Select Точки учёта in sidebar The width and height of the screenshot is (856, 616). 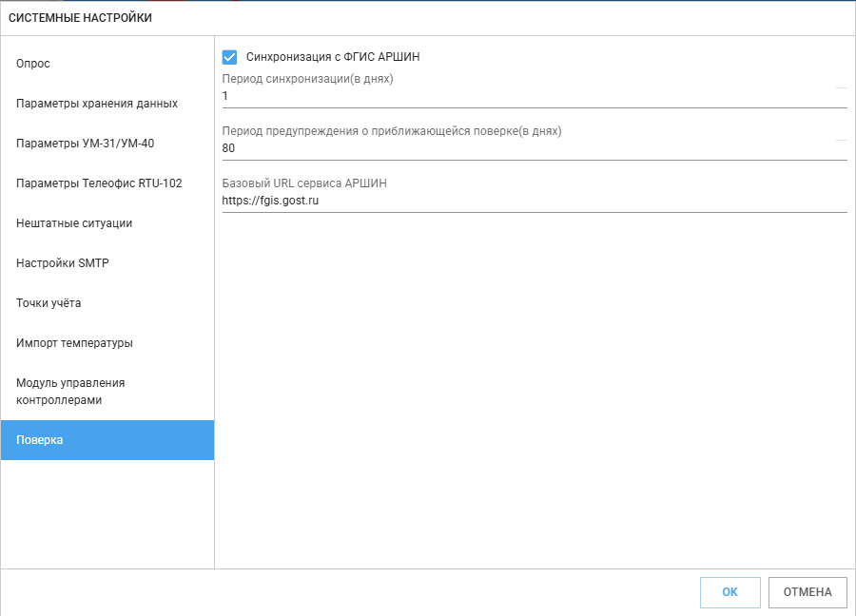49,303
